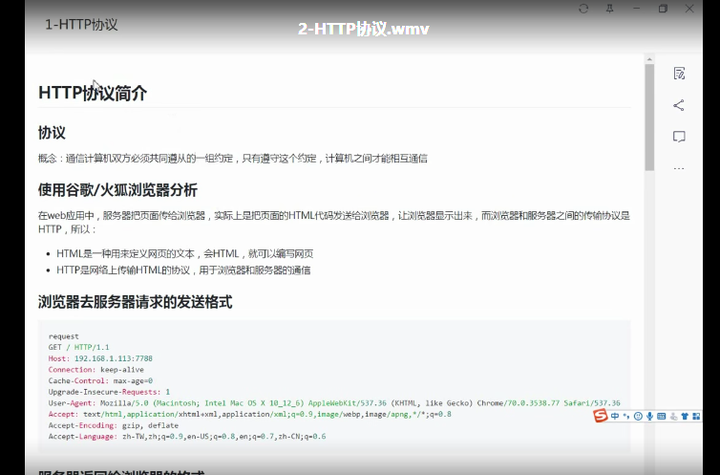Open the soft keyboard icon on IME bar
The height and width of the screenshot is (475, 720).
click(x=661, y=416)
